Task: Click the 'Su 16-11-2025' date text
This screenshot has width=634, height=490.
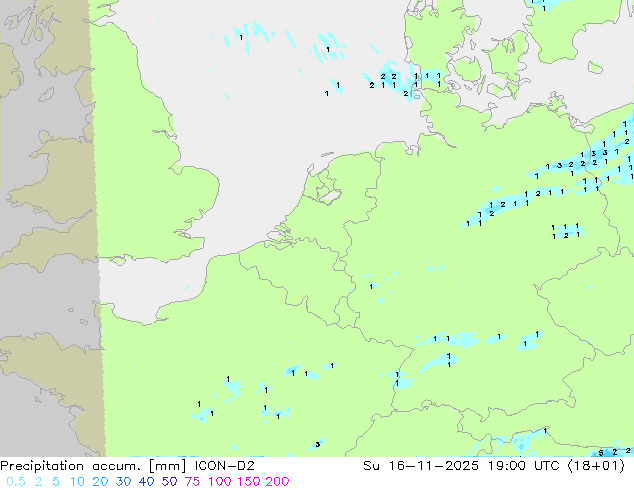Action: [x=421, y=466]
